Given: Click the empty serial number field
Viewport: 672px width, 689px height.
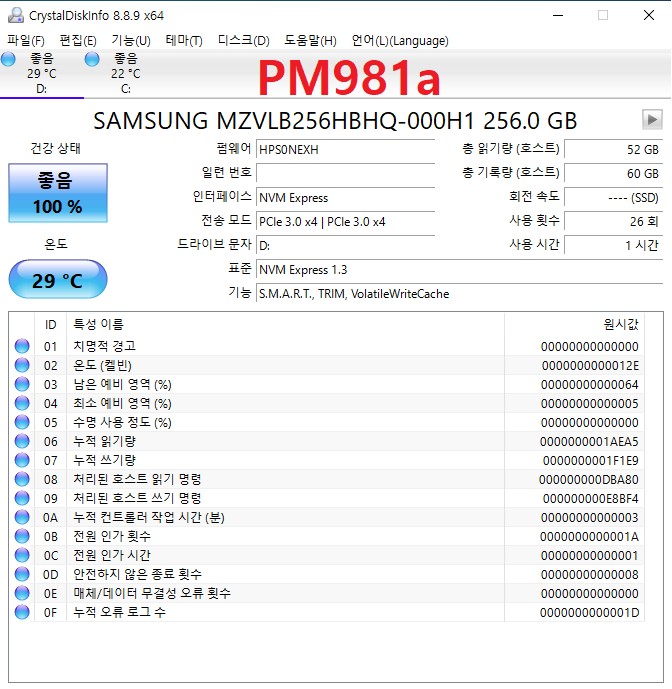Looking at the screenshot, I should coord(345,173).
